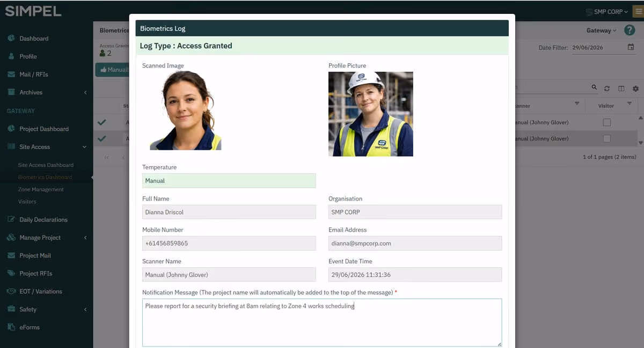
Task: Collapse the Site Access submenu chevron
Action: click(x=85, y=147)
